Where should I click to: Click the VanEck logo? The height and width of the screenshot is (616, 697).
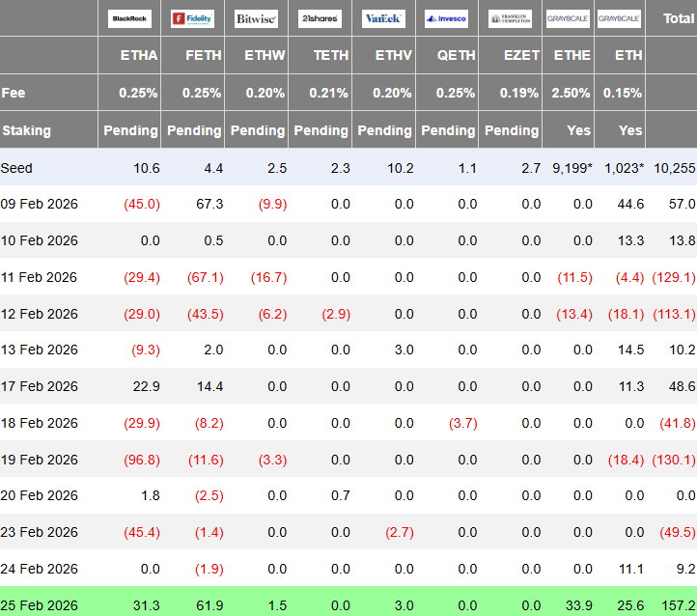point(383,18)
